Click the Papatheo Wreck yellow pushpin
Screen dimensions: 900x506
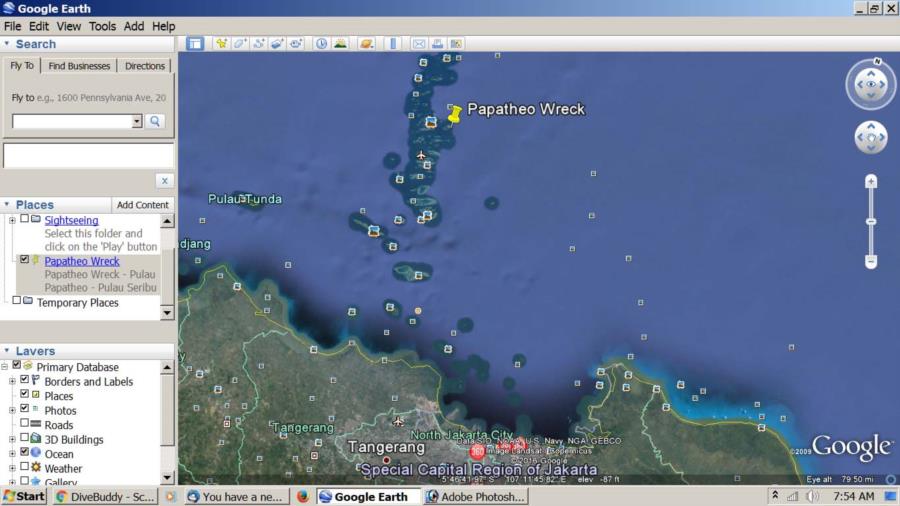(x=454, y=114)
